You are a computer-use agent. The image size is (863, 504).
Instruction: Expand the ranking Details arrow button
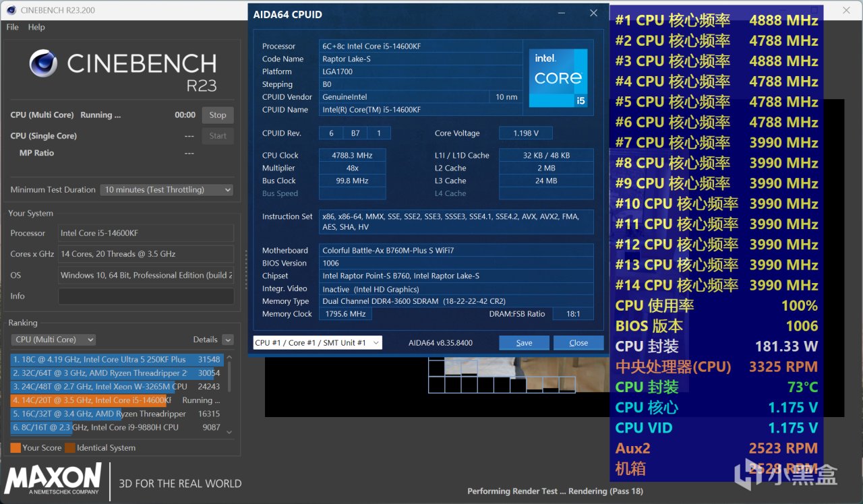tap(228, 340)
